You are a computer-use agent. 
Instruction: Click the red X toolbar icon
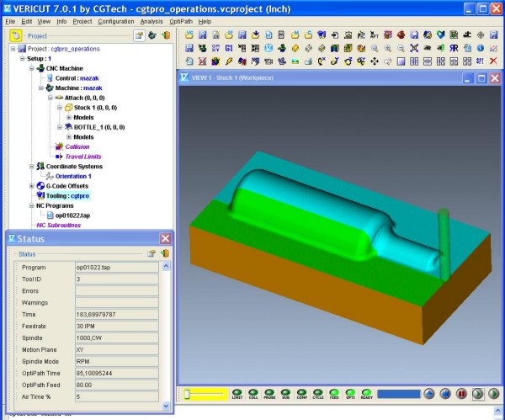[493, 61]
